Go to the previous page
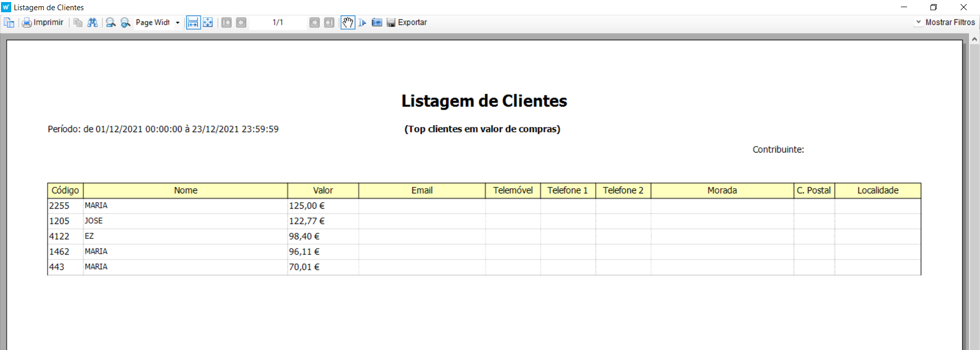 (241, 22)
